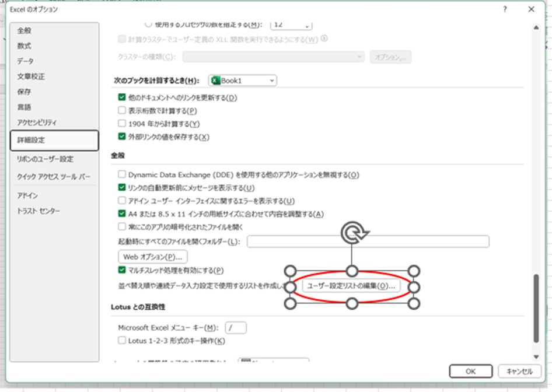
Task: Open クイック アクセス ツール バー category
Action: click(x=54, y=176)
